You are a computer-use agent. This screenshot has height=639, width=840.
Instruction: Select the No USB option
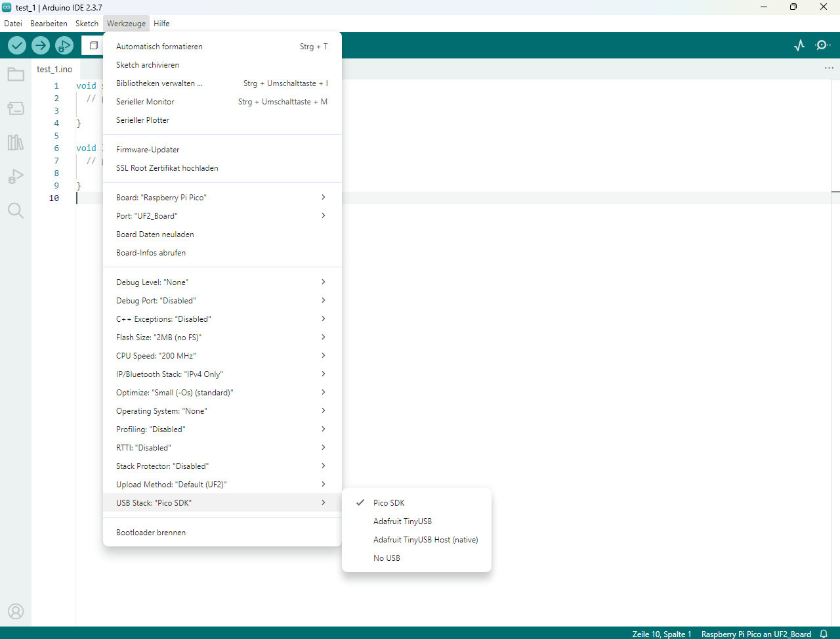pos(387,558)
